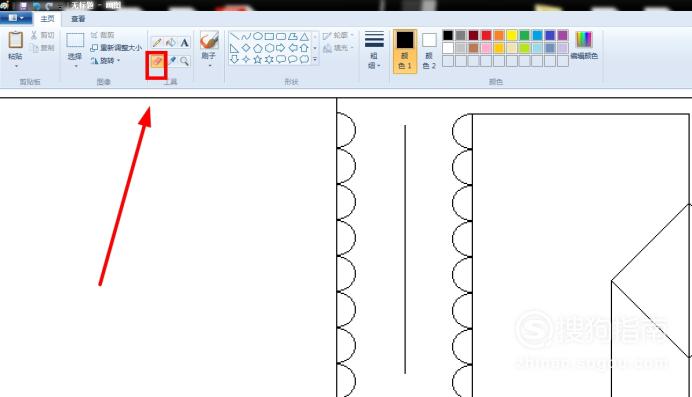The height and width of the screenshot is (397, 692).
Task: Pick the black color swatch
Action: (448, 35)
